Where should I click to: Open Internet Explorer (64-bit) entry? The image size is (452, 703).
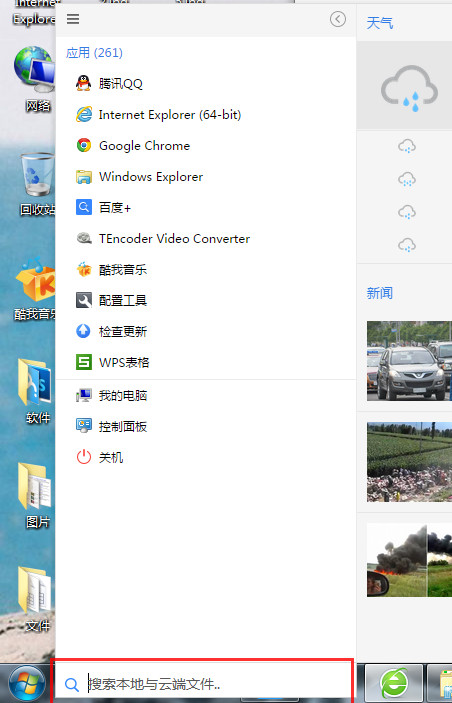tap(206, 115)
